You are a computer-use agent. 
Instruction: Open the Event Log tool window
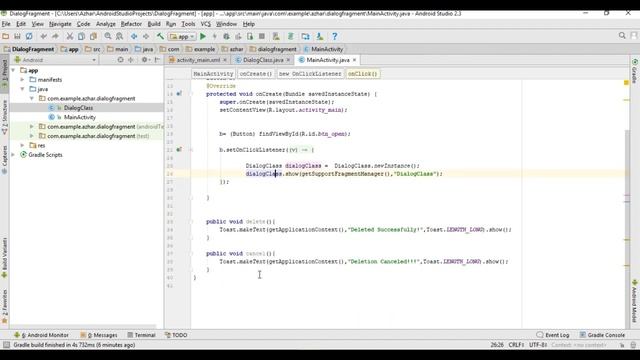point(553,335)
